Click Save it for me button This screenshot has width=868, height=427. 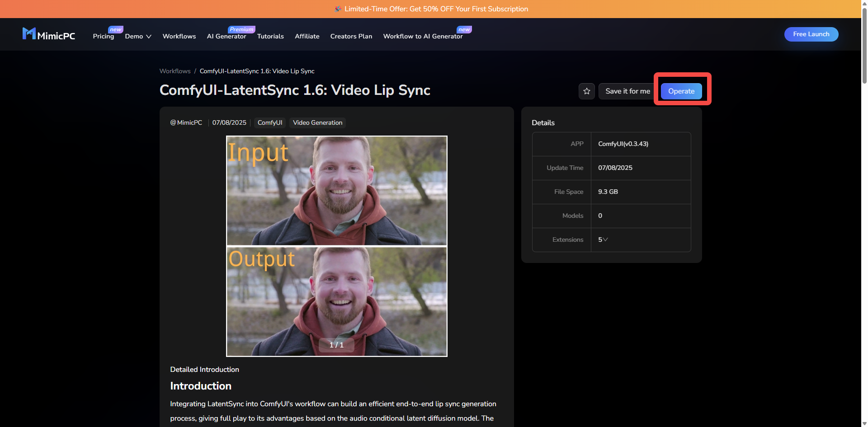(x=627, y=91)
